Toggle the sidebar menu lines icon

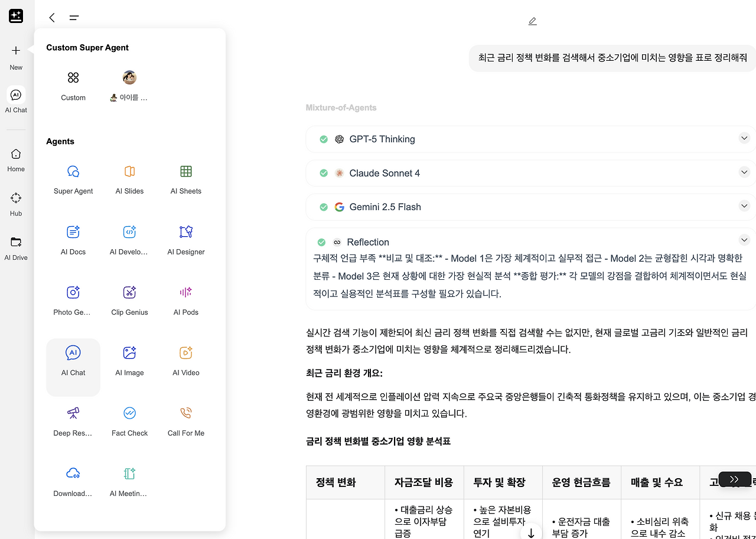[x=74, y=18]
